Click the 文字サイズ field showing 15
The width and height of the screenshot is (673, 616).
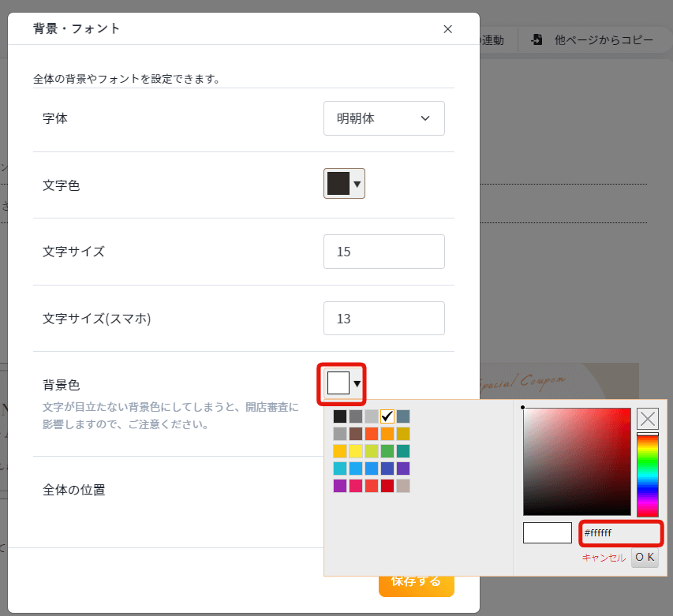tap(383, 252)
